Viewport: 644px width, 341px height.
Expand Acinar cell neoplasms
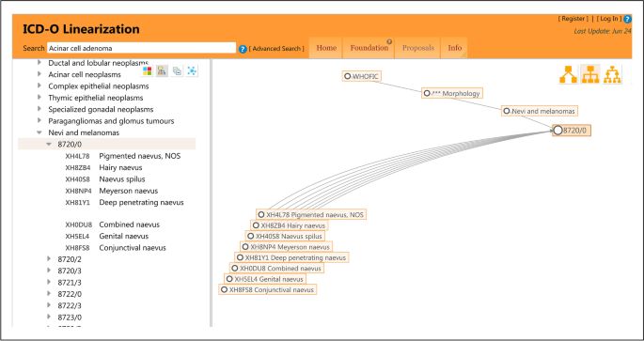[x=39, y=74]
